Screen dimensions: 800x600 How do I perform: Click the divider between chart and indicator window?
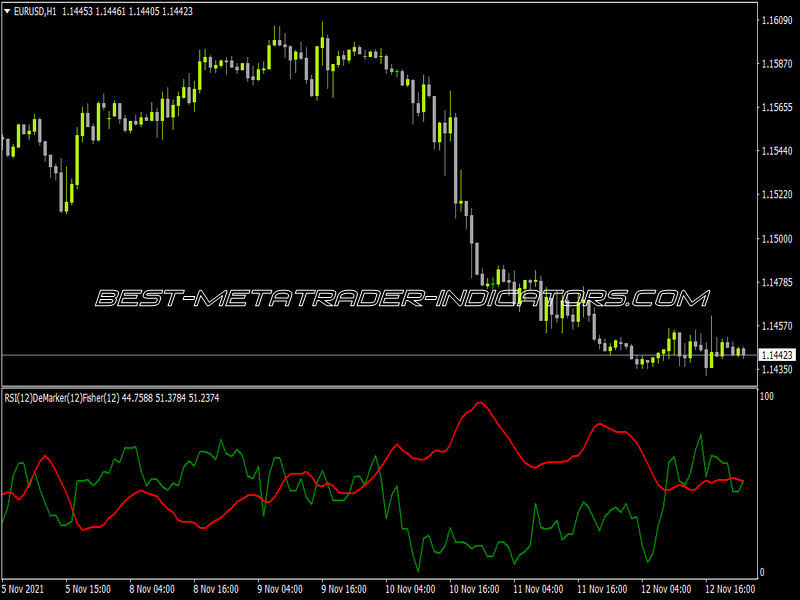coord(379,387)
